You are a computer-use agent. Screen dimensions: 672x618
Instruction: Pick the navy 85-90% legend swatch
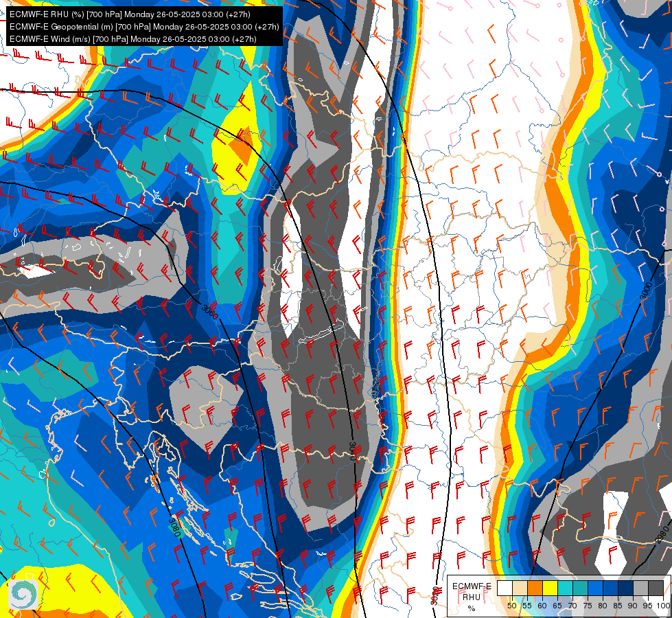[x=625, y=588]
